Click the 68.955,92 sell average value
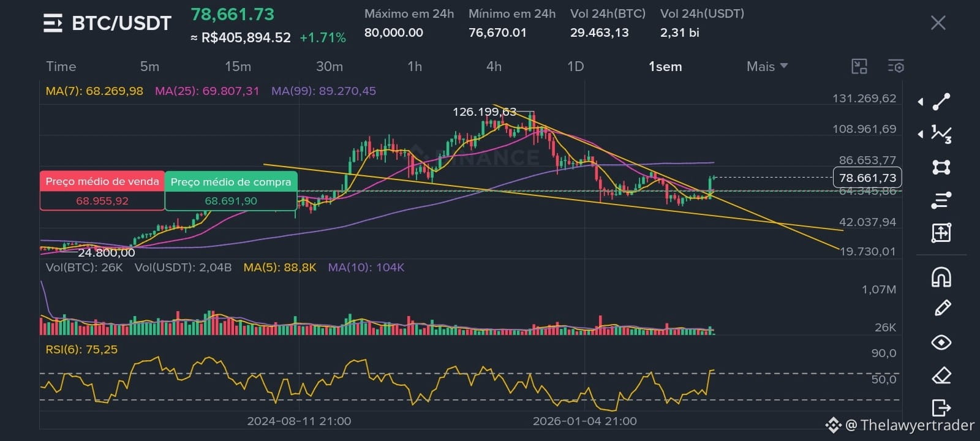Image resolution: width=980 pixels, height=441 pixels. coord(102,201)
